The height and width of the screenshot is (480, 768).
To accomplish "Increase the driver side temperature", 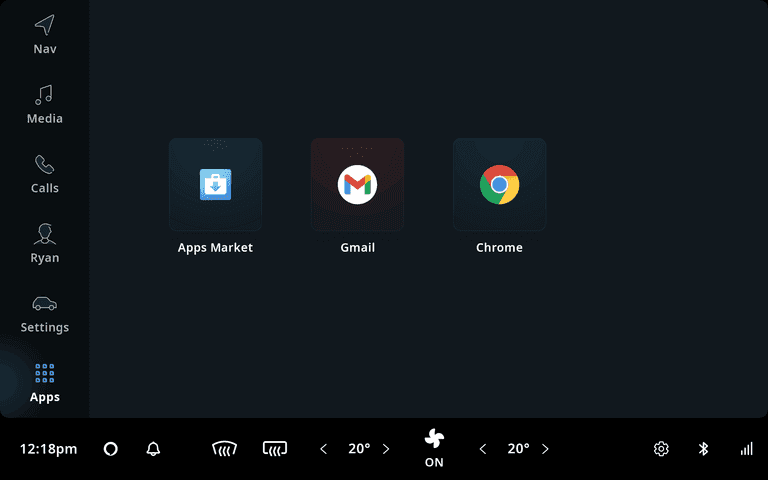I will click(x=386, y=449).
